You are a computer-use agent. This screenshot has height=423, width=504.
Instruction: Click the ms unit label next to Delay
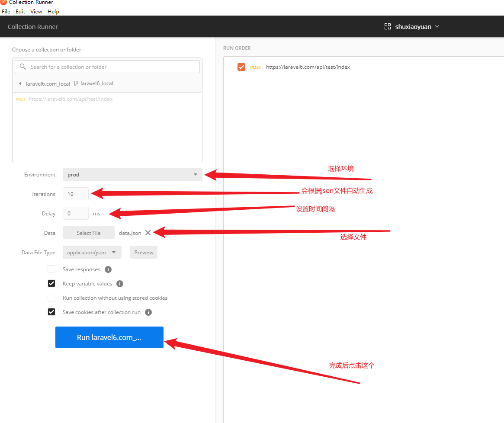(97, 213)
